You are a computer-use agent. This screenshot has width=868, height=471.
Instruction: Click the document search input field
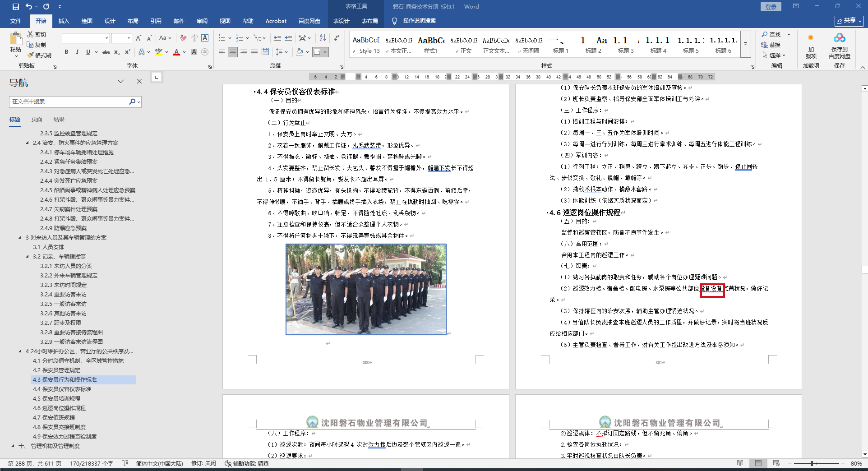68,102
